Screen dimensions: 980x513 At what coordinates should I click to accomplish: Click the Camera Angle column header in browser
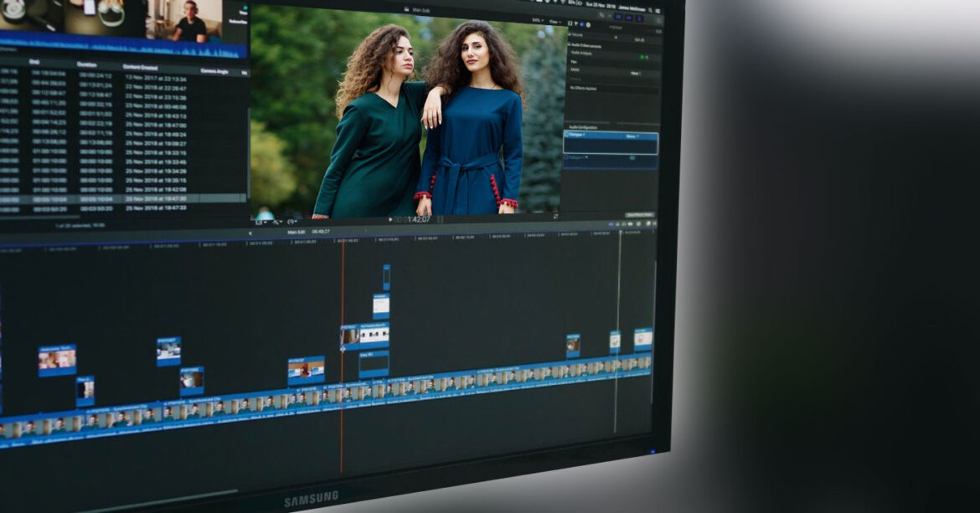coord(214,69)
